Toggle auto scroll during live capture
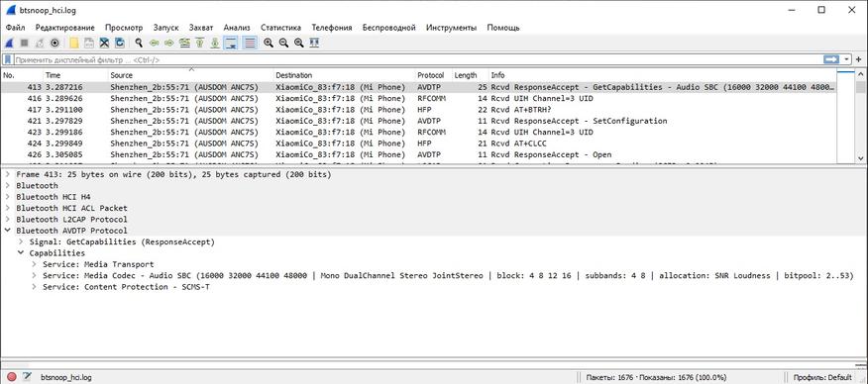The width and height of the screenshot is (868, 384). pos(231,43)
